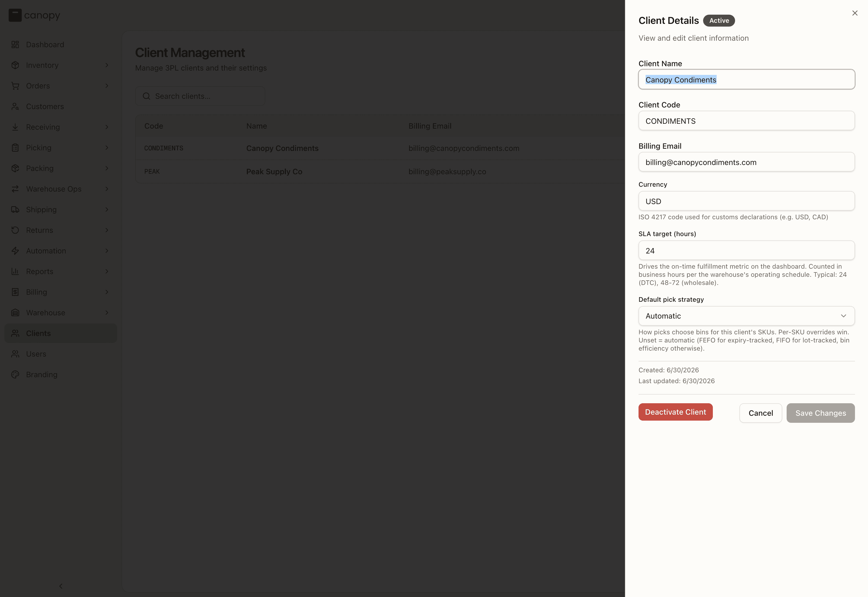This screenshot has width=868, height=597.
Task: Click the CONDIMENTS code cell
Action: pos(164,148)
